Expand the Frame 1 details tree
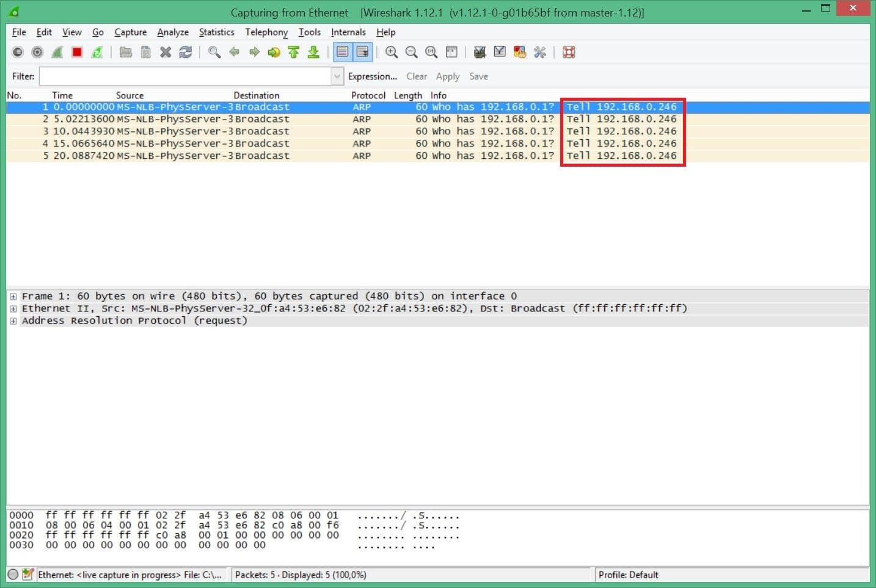876x588 pixels. [13, 296]
